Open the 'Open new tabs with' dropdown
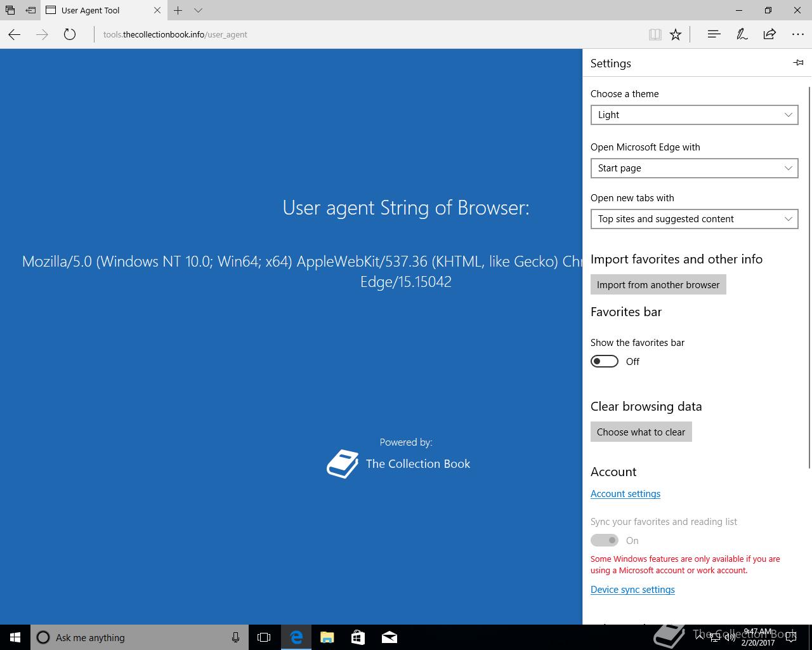Screen dimensions: 812x650 [x=694, y=219]
